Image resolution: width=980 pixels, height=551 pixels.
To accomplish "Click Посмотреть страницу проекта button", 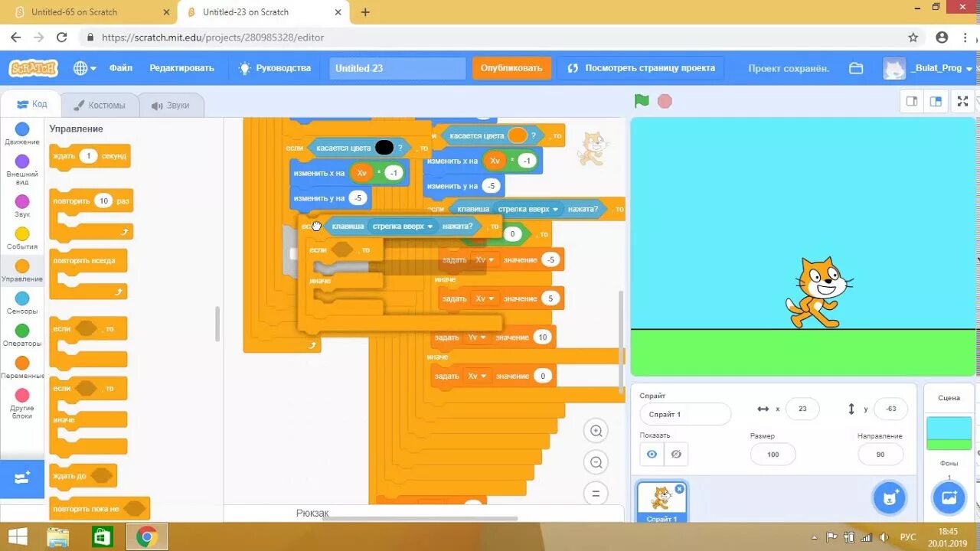I will (642, 68).
